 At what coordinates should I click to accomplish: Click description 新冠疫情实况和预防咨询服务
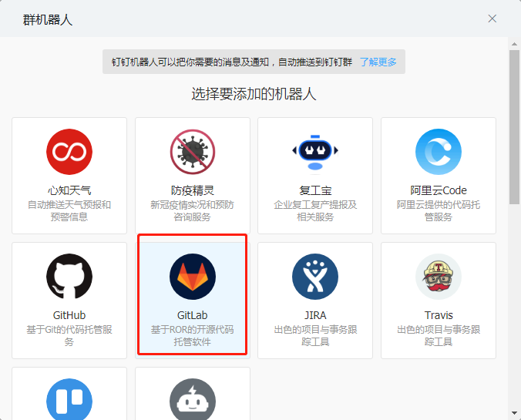tap(193, 210)
